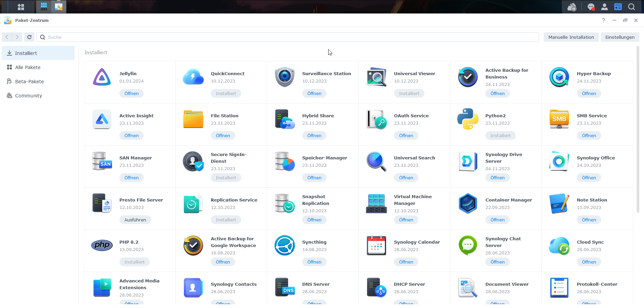Click the Protokoll-Center title text
Screen dimensions: 644x308
(597, 284)
